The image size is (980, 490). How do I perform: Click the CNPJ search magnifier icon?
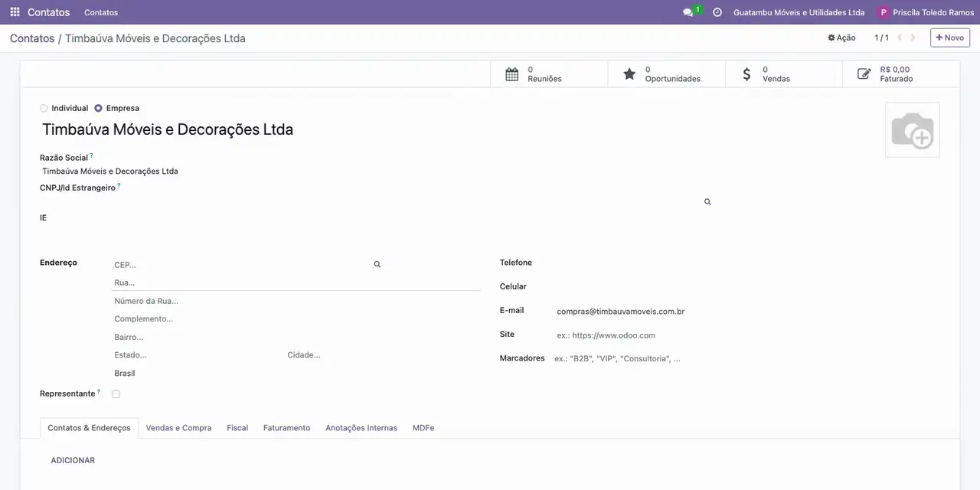707,202
